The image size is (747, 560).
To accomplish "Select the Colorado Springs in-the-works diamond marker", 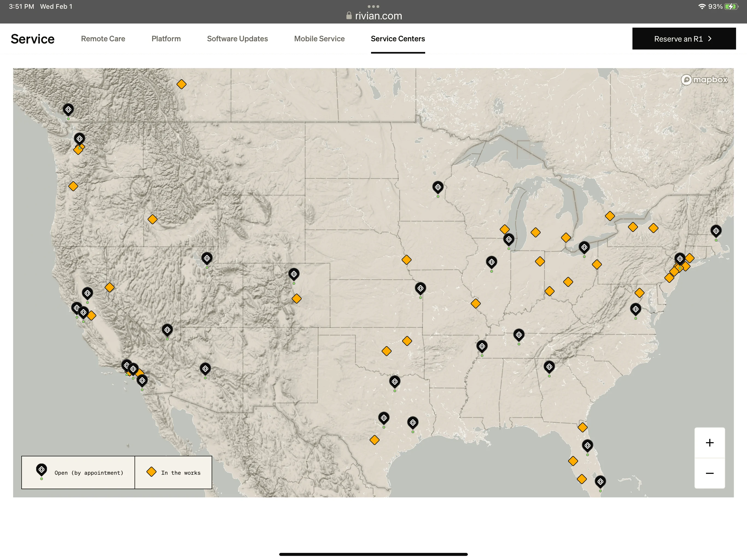I will [296, 298].
